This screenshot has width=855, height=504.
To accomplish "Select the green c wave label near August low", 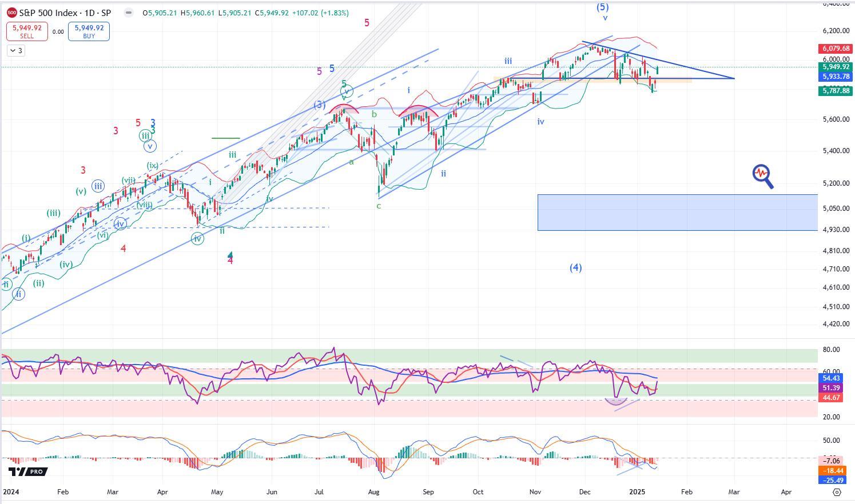I will click(x=379, y=206).
